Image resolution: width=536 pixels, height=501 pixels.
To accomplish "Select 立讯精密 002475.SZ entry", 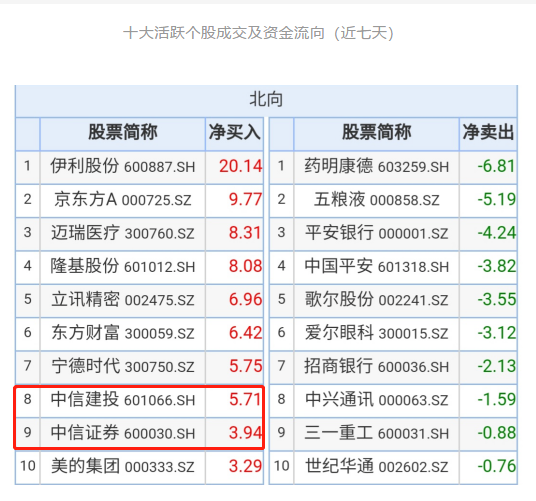I will tap(123, 300).
